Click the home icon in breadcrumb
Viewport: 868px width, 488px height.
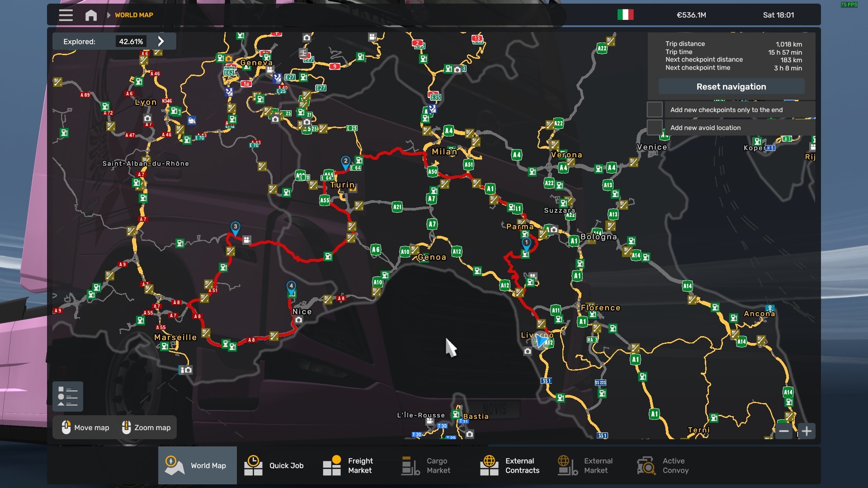[91, 15]
